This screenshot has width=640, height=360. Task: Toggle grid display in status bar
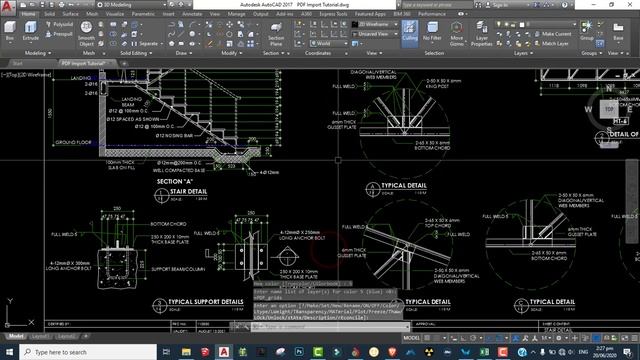(x=427, y=338)
